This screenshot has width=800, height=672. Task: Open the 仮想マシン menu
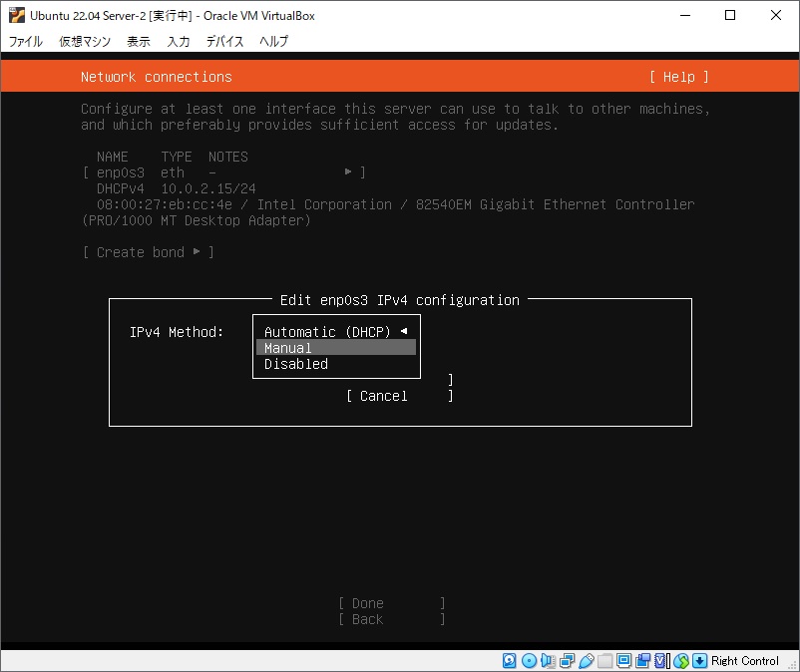click(85, 41)
